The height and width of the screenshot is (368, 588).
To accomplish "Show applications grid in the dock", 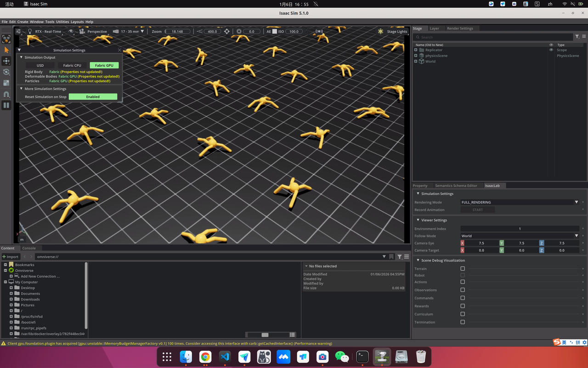I will pos(167,356).
